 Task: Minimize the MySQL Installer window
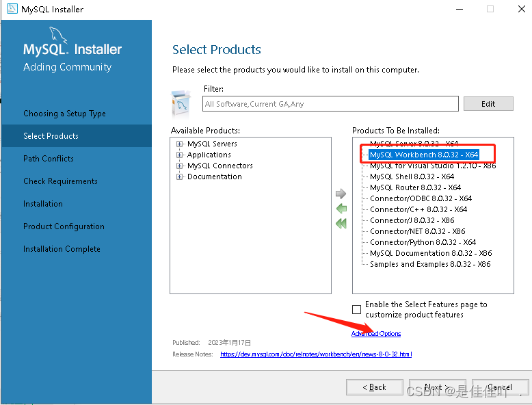tap(460, 9)
